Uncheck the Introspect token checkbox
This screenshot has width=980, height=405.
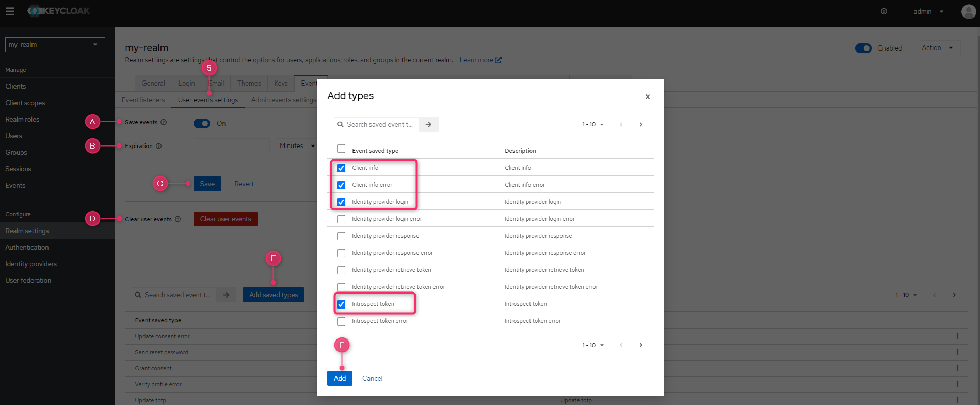pos(341,304)
